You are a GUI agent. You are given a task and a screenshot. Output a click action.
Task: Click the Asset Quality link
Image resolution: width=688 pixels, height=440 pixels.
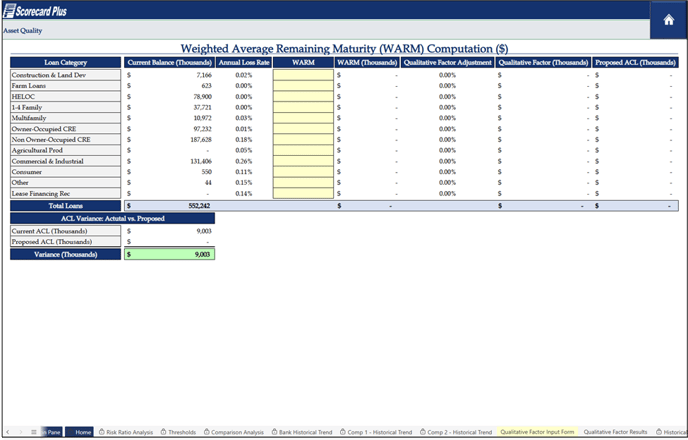23,31
